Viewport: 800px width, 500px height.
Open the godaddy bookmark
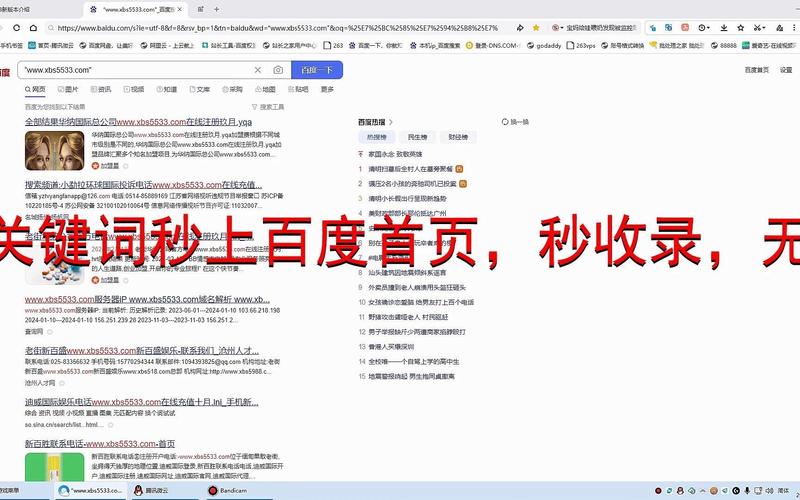(x=544, y=45)
